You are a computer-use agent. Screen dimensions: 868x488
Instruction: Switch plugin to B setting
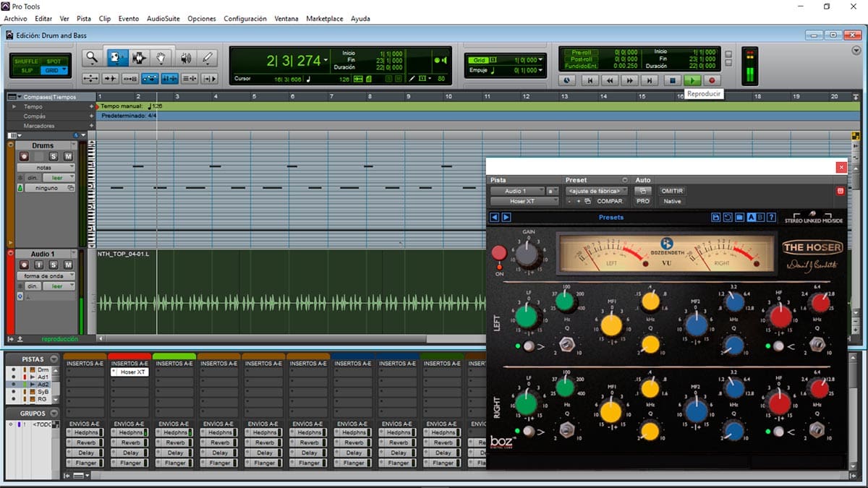(761, 217)
